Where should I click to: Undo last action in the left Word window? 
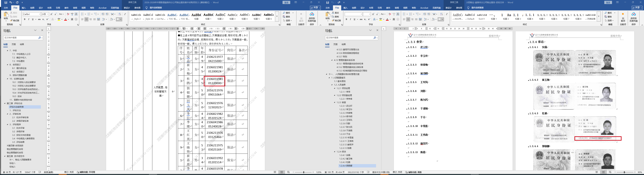coord(11,3)
